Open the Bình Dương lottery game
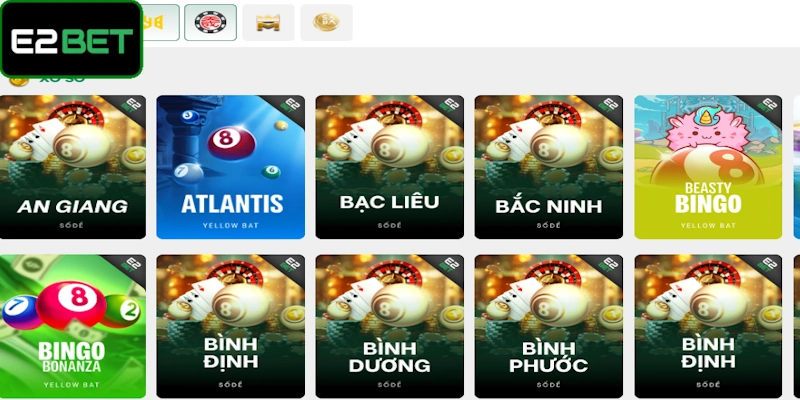 (390, 327)
